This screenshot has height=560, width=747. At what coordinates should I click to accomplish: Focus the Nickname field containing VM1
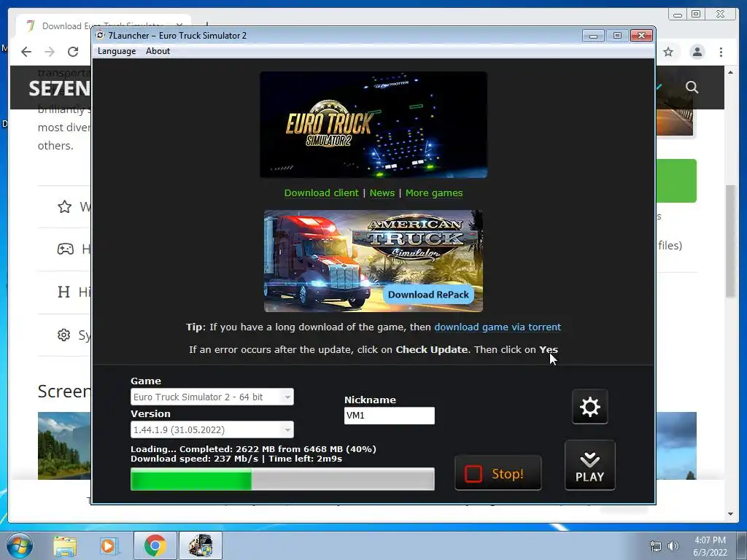[x=390, y=415]
